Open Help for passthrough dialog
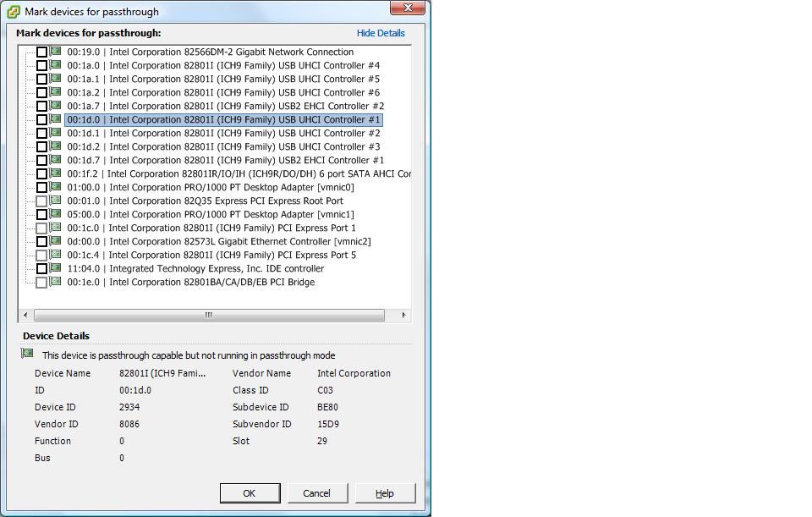 click(x=385, y=493)
